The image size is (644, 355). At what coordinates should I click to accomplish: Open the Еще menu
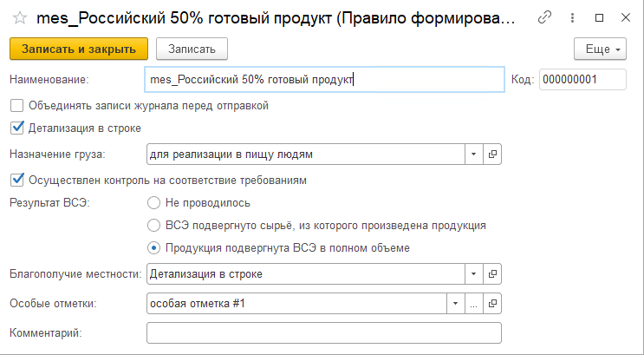pos(603,49)
